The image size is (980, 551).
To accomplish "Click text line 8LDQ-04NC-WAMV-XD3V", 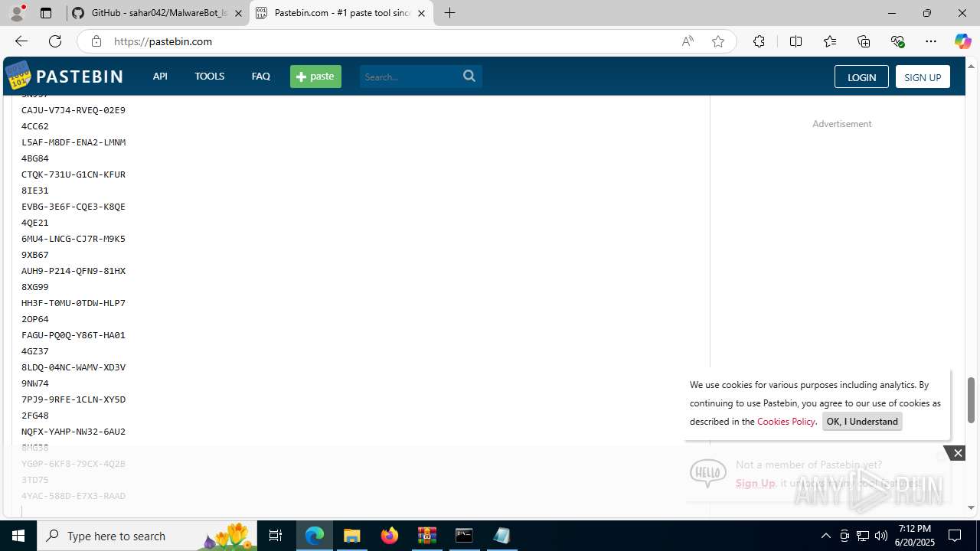I will (73, 367).
